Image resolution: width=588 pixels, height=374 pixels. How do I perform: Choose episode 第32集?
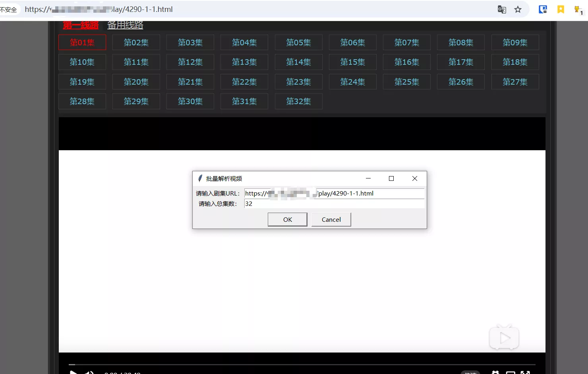pyautogui.click(x=299, y=101)
